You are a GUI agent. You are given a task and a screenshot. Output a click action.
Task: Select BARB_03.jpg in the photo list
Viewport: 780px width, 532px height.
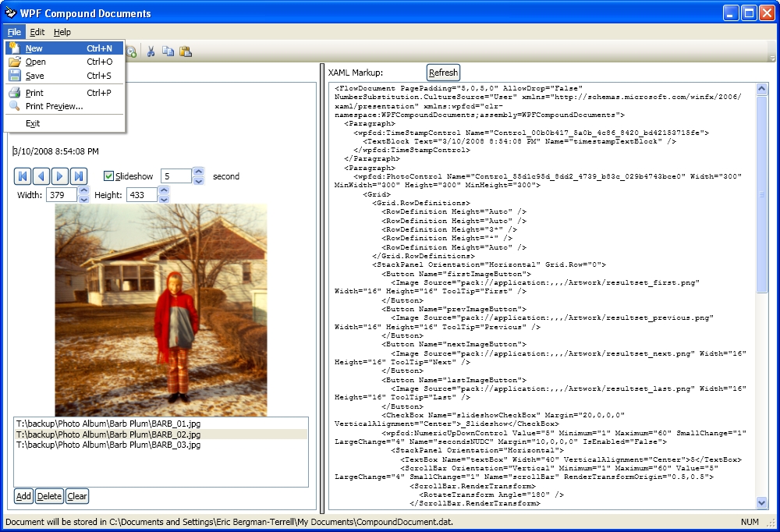[x=108, y=445]
